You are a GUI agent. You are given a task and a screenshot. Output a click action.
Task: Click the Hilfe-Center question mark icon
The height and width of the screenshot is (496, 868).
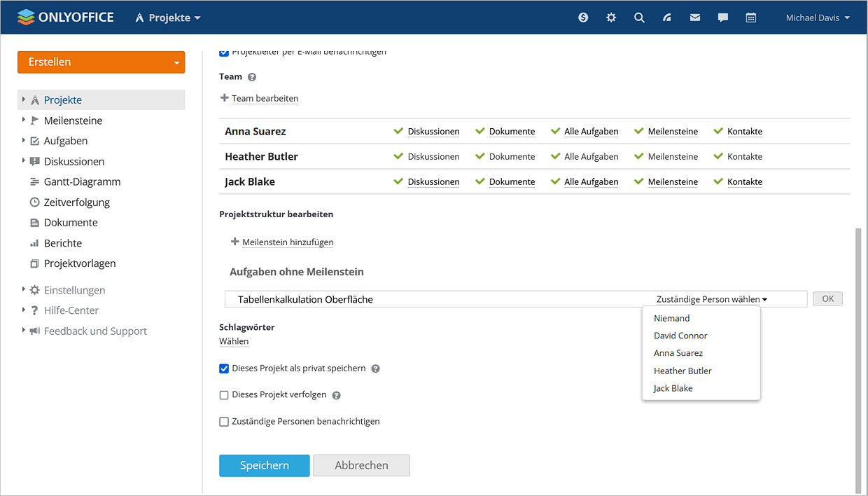(x=34, y=310)
